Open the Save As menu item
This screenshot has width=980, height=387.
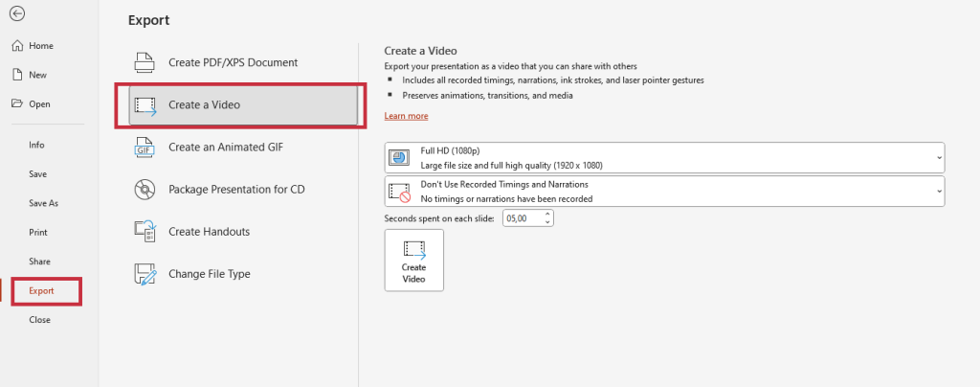click(43, 203)
